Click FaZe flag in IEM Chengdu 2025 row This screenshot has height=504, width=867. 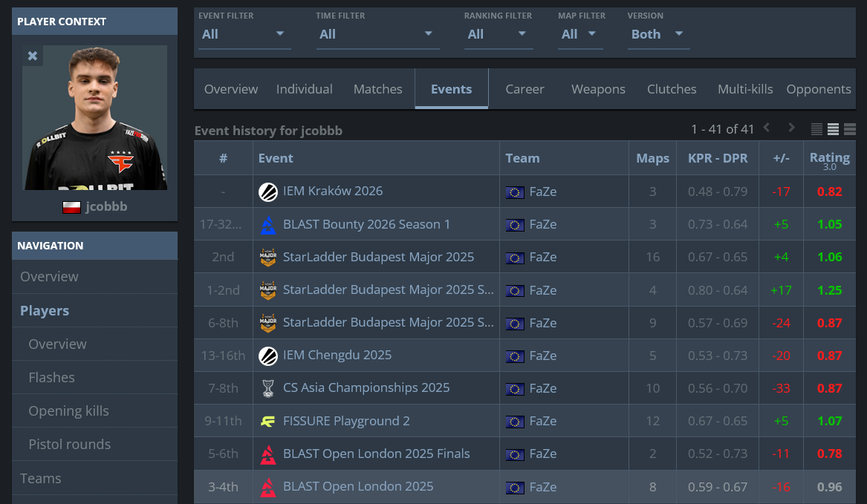pyautogui.click(x=515, y=356)
